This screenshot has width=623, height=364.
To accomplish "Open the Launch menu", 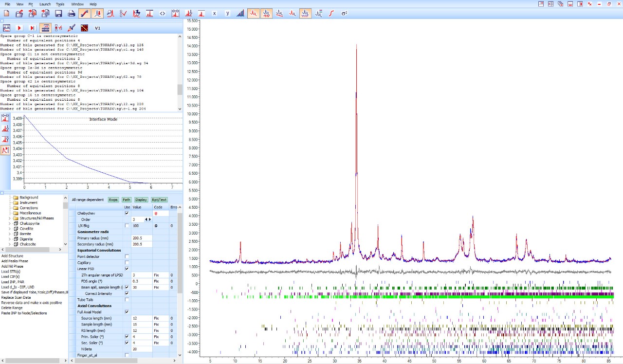I will pos(44,4).
